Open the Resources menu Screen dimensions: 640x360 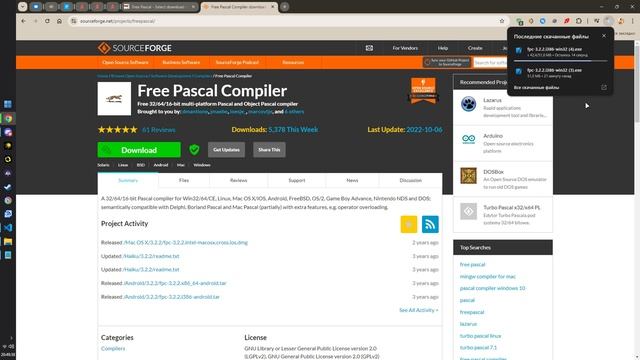[x=293, y=62]
